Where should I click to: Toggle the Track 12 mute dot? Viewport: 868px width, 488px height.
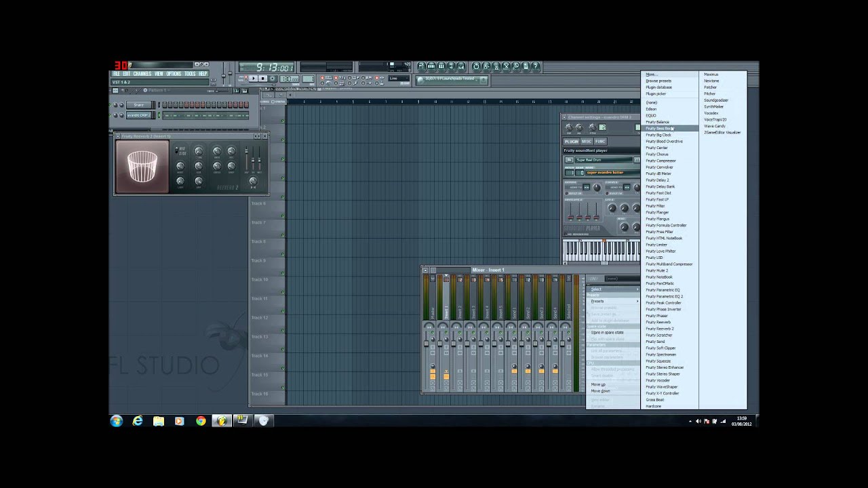(x=283, y=330)
